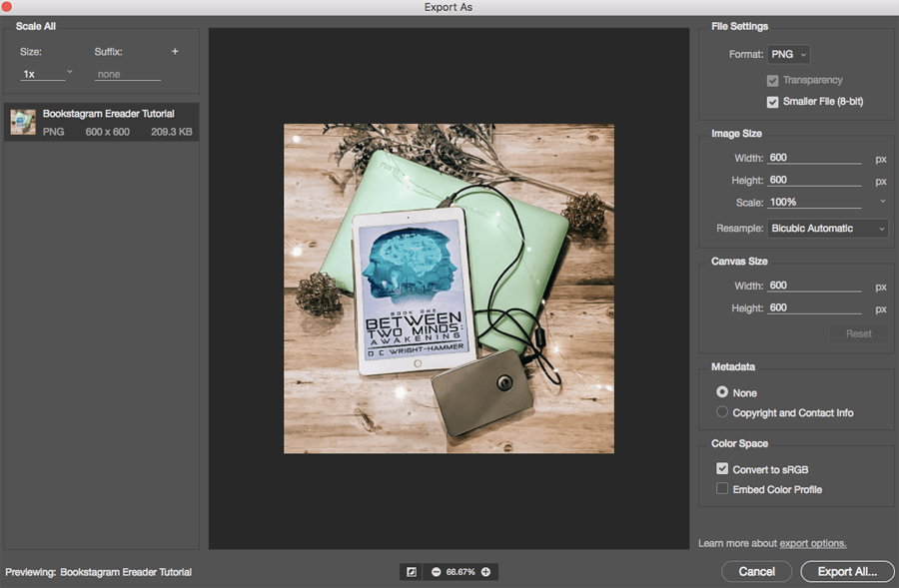Click the 209.3 KB file size text
This screenshot has width=899, height=588.
(172, 132)
